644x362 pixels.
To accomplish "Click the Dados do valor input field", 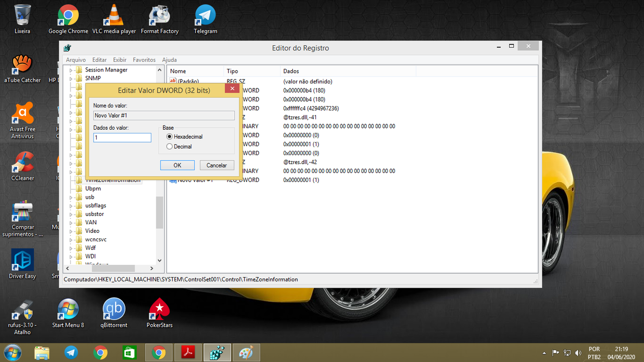I will tap(122, 138).
